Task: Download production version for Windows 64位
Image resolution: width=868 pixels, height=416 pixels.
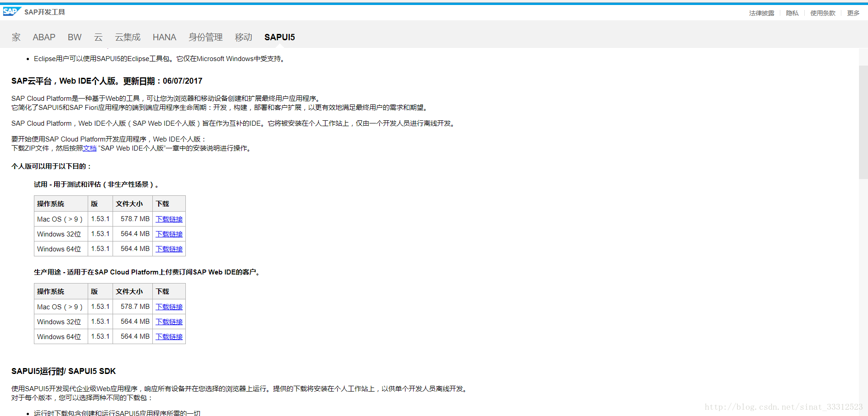Action: pos(169,336)
